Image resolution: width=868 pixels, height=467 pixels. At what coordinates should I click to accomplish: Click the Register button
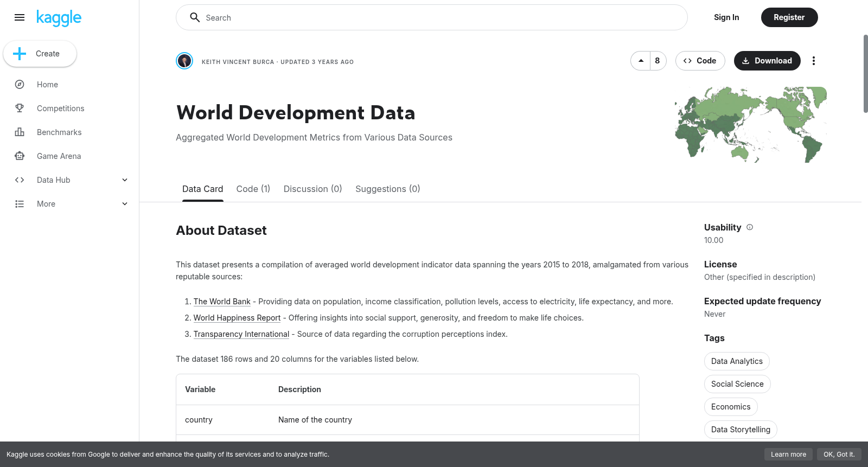[789, 17]
